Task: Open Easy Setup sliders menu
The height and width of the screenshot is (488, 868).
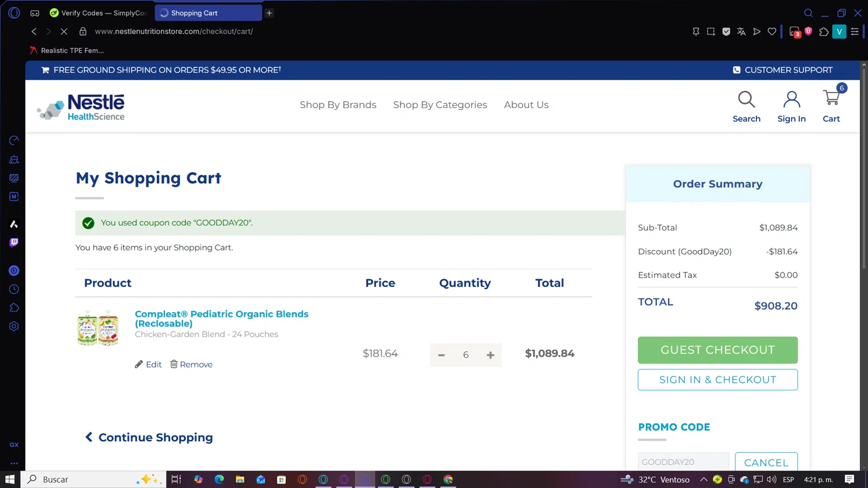Action: coord(855,32)
